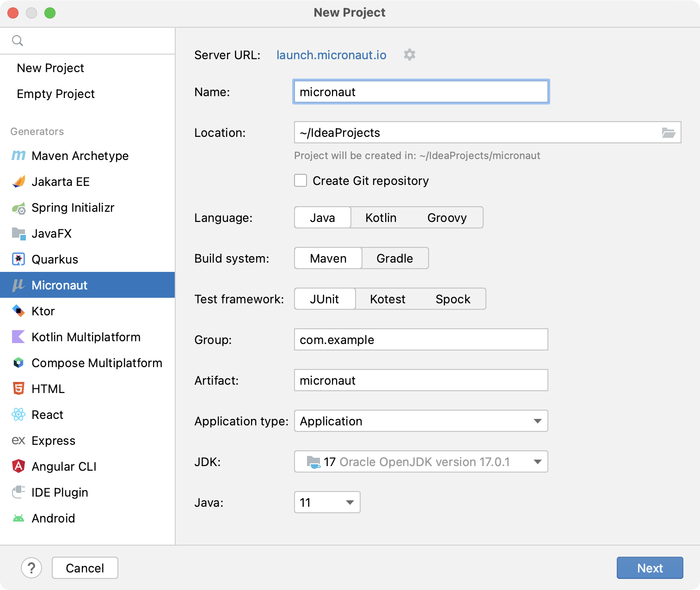Click the Quarkus logo icon
700x590 pixels.
tap(18, 259)
